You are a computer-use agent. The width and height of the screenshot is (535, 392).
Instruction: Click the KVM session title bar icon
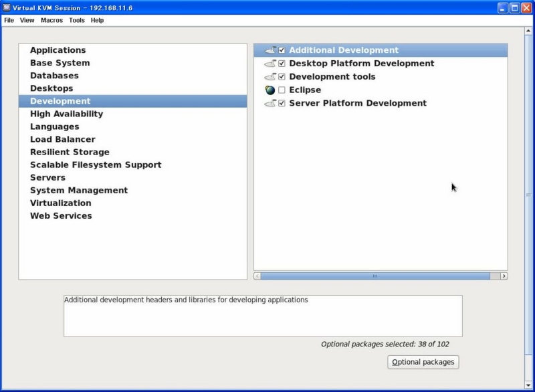7,7
